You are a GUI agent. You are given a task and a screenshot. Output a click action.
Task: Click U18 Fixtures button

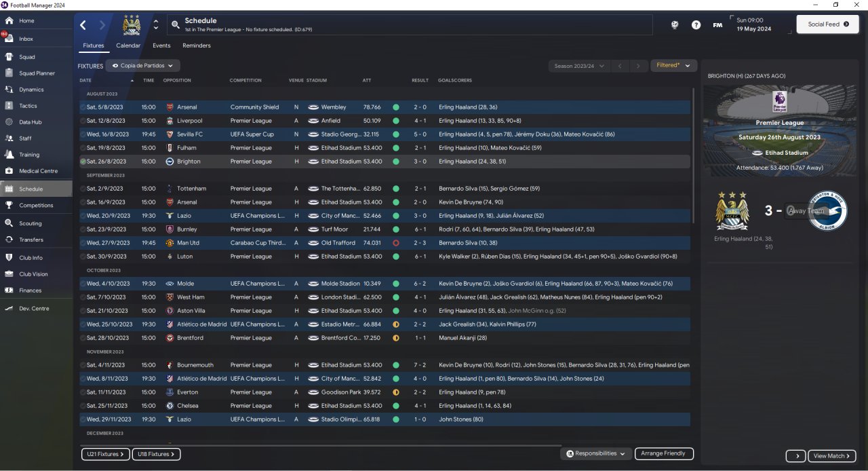[x=156, y=454]
